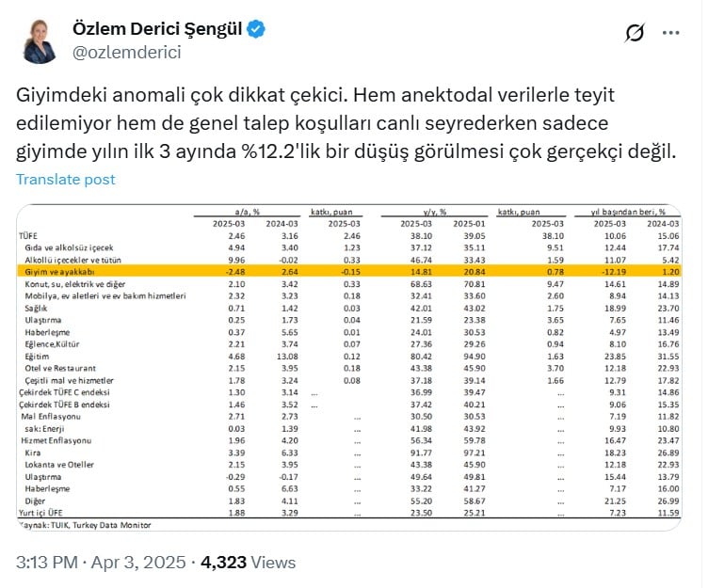Click the Eğitim row in the table

(x=348, y=357)
